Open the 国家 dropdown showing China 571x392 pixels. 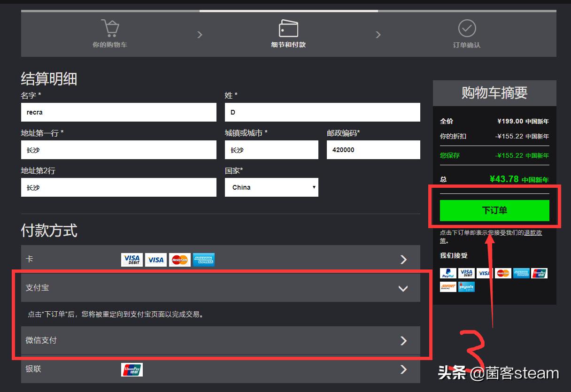pyautogui.click(x=271, y=187)
